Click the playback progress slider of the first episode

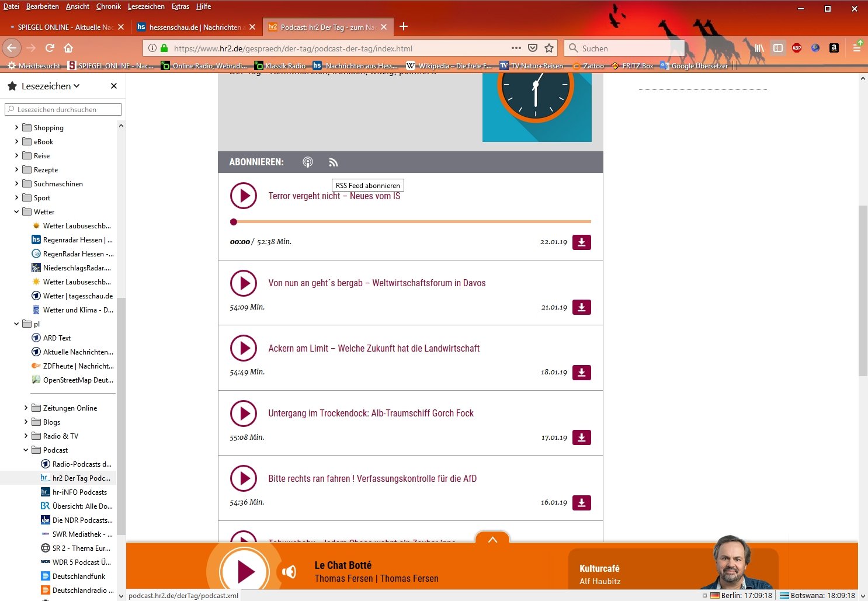pyautogui.click(x=411, y=222)
